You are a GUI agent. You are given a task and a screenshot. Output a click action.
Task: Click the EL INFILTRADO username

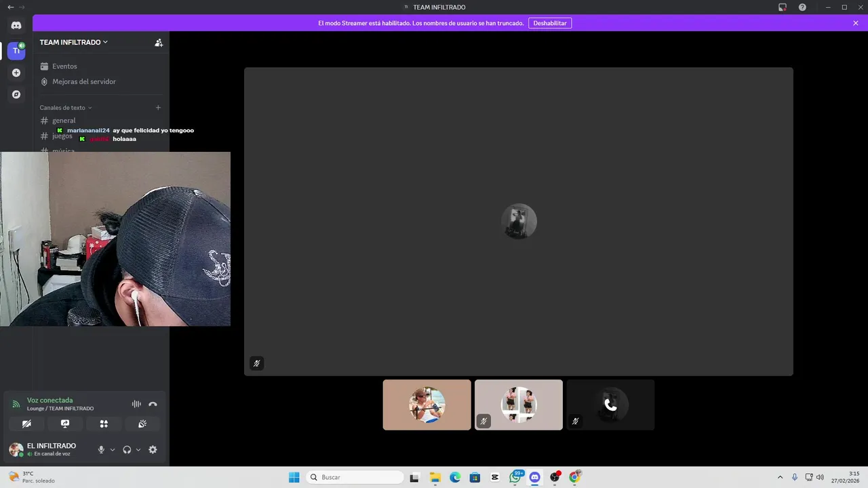52,446
